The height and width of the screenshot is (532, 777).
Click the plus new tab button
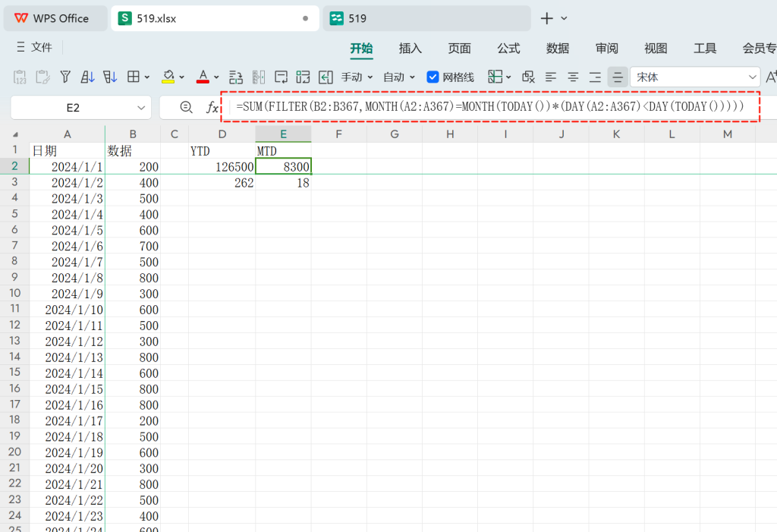[546, 18]
